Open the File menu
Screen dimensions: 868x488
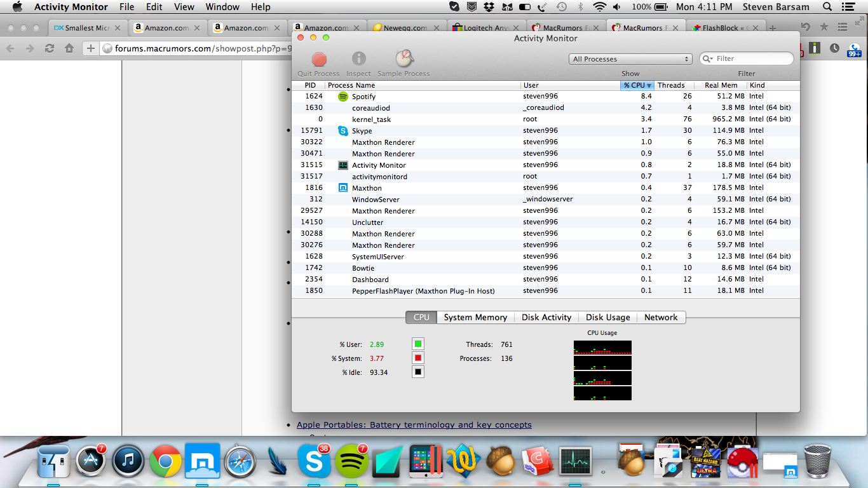[127, 7]
